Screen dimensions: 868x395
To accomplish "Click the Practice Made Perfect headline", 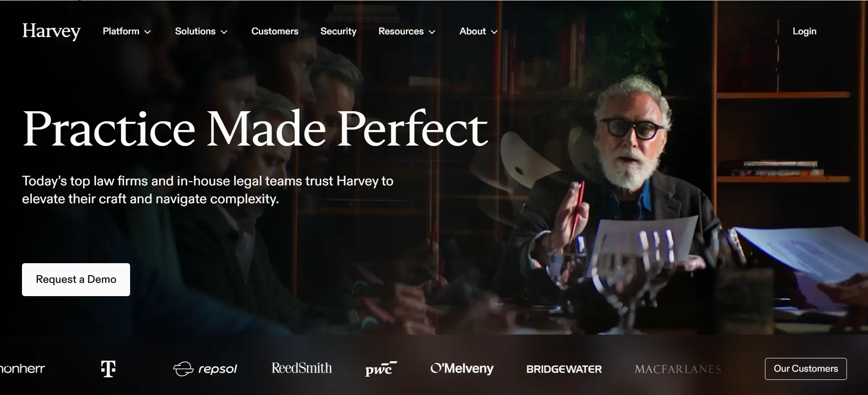I will pos(255,129).
